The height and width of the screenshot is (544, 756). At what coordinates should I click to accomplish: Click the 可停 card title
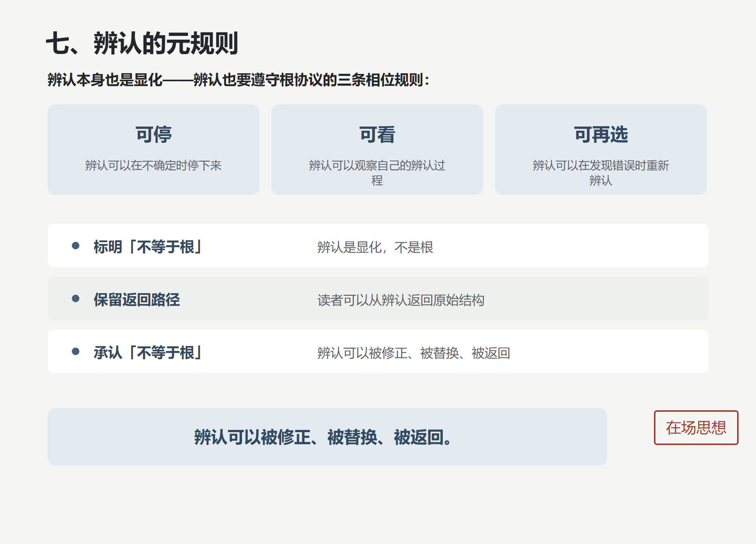(x=153, y=134)
